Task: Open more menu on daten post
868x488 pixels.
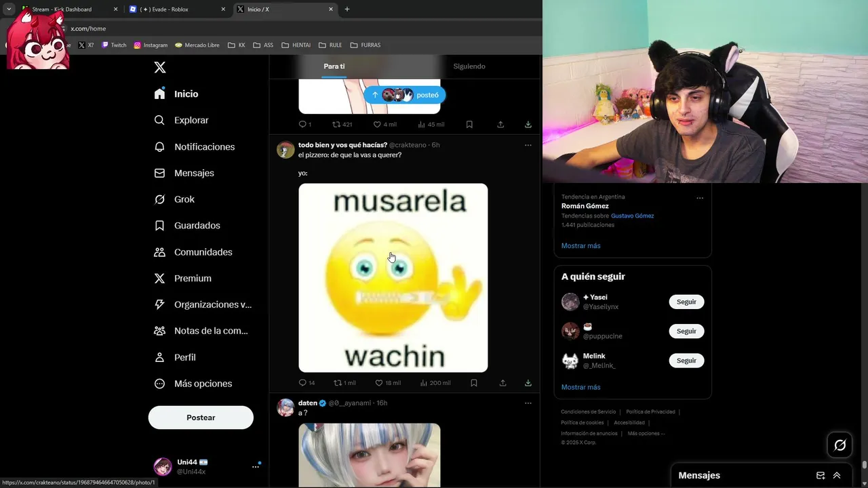Action: click(528, 403)
